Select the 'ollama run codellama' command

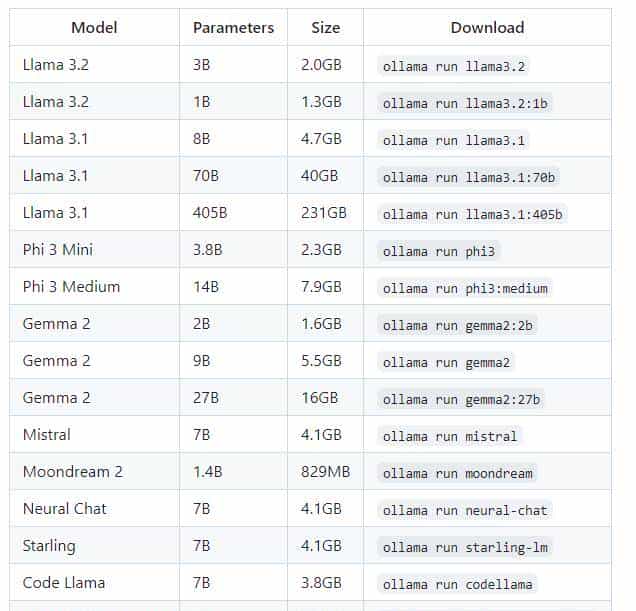[x=457, y=585]
